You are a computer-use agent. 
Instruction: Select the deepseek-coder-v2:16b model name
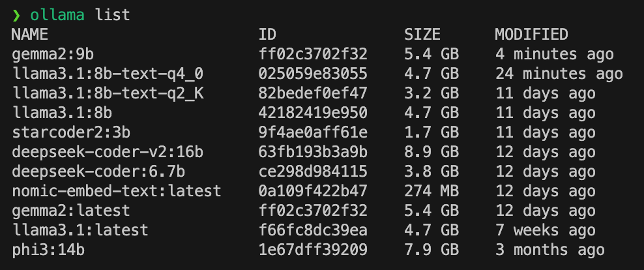click(x=108, y=152)
